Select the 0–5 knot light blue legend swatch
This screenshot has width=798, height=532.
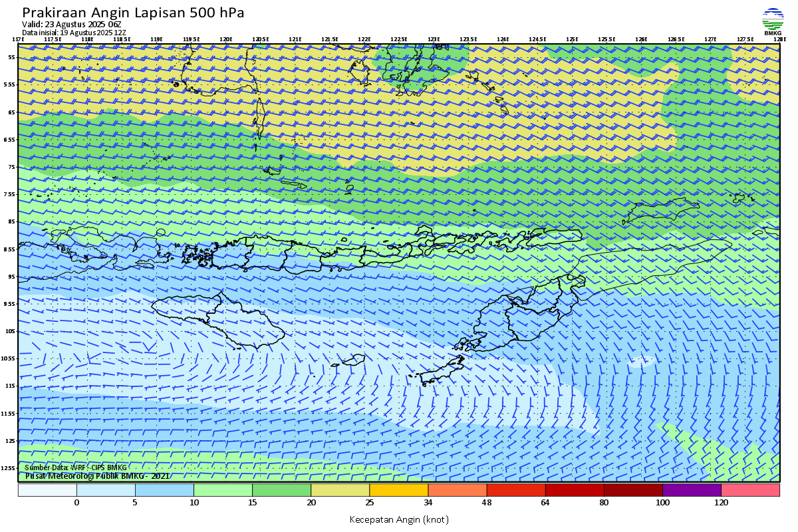pos(106,490)
